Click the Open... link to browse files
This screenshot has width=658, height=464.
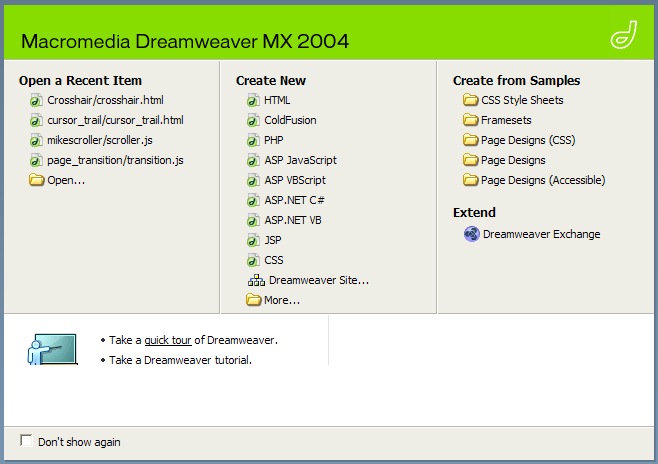pyautogui.click(x=66, y=180)
